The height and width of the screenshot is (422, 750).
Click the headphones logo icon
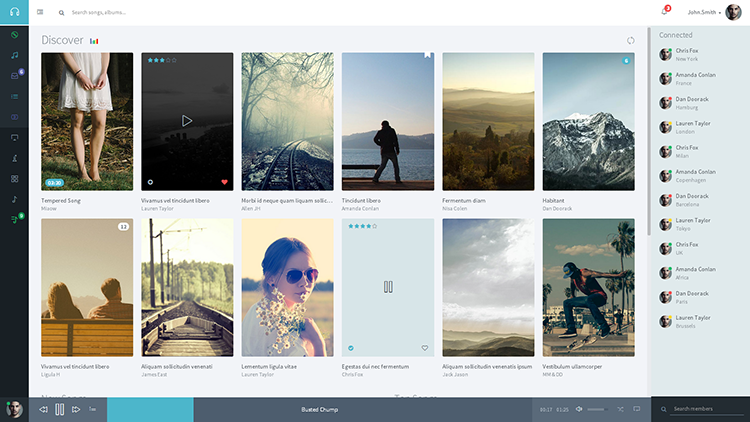click(14, 12)
